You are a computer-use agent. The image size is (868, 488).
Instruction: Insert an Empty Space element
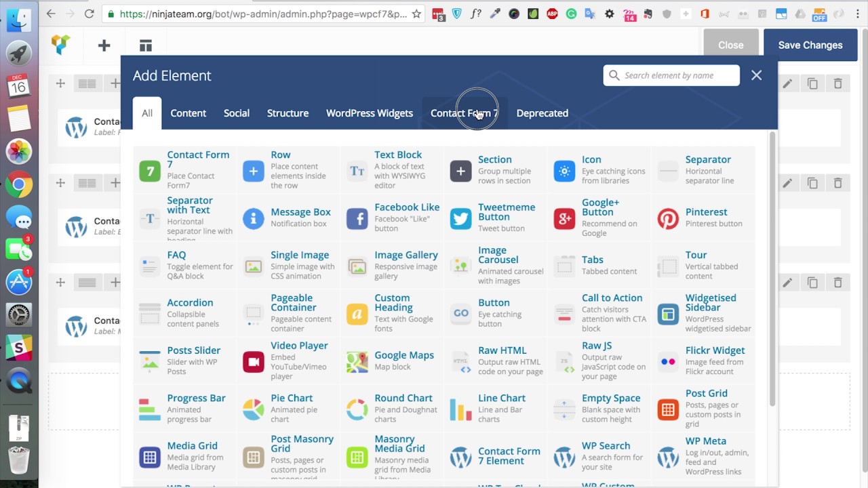tap(599, 409)
